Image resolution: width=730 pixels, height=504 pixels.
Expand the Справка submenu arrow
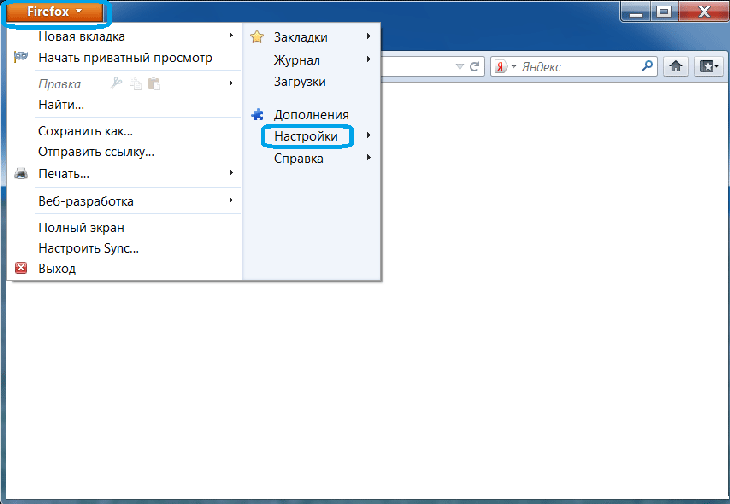[x=369, y=157]
